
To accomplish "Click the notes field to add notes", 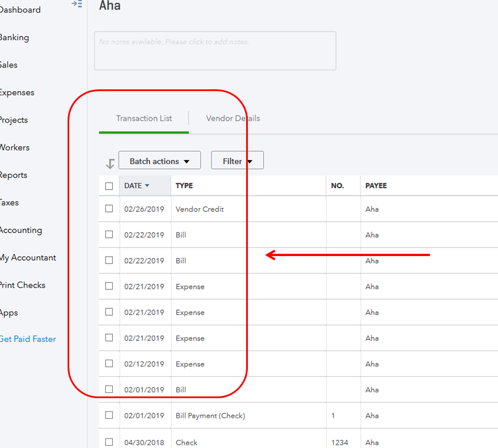I will (x=215, y=50).
